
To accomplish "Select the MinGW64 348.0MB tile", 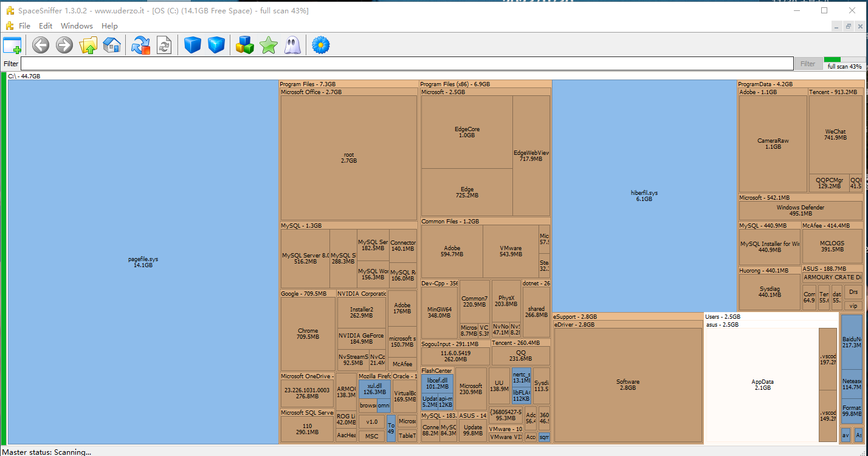I will (x=439, y=312).
